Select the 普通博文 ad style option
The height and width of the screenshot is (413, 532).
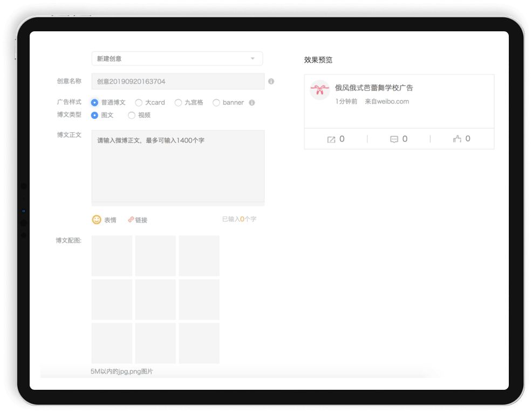[95, 103]
